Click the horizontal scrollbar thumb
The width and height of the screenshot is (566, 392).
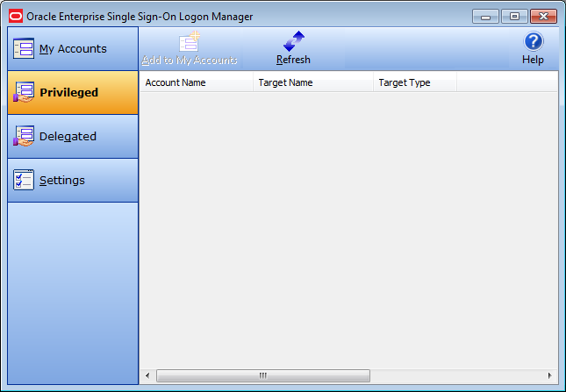click(x=263, y=375)
